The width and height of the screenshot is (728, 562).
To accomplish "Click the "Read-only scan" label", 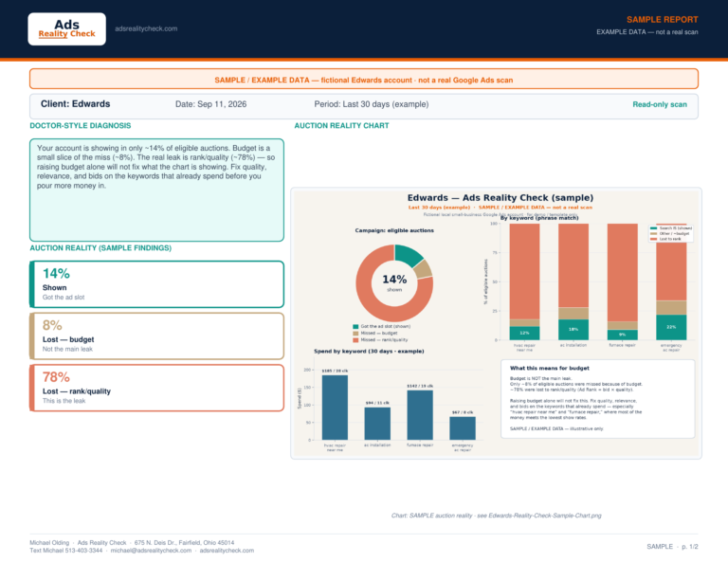I will (x=660, y=104).
